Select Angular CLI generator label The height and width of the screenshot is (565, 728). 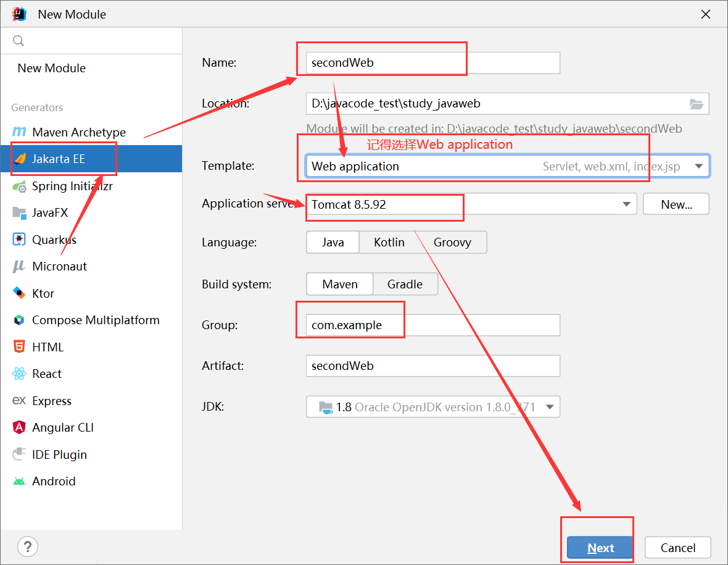coord(63,427)
